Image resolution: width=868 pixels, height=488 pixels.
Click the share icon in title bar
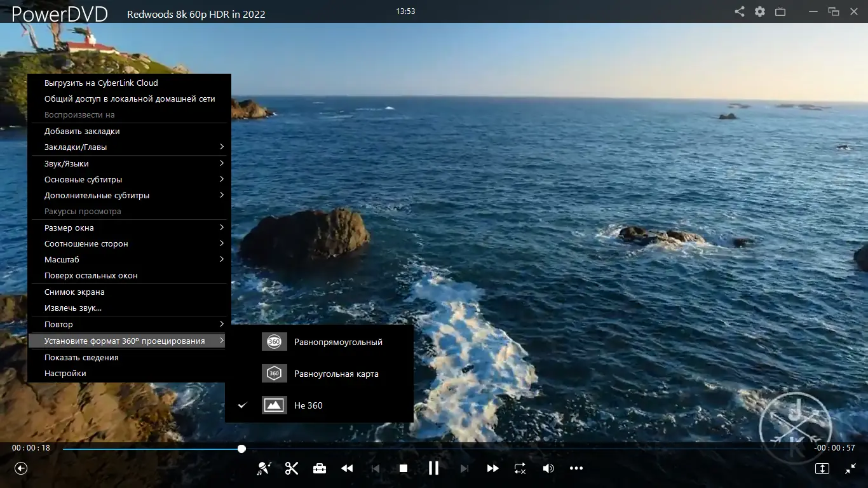[740, 11]
